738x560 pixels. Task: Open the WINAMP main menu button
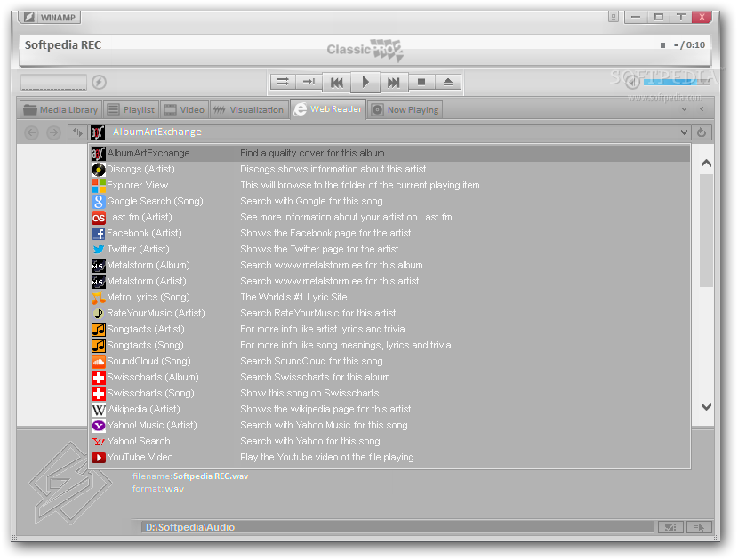point(50,18)
